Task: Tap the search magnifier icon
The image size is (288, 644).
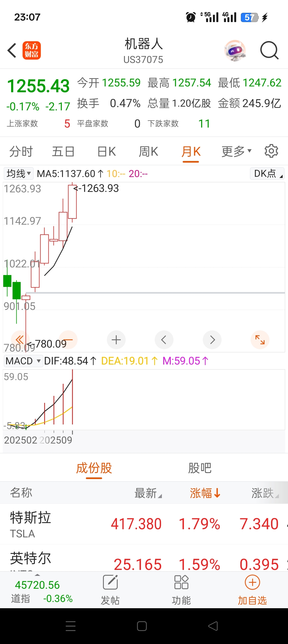Action: (x=269, y=50)
